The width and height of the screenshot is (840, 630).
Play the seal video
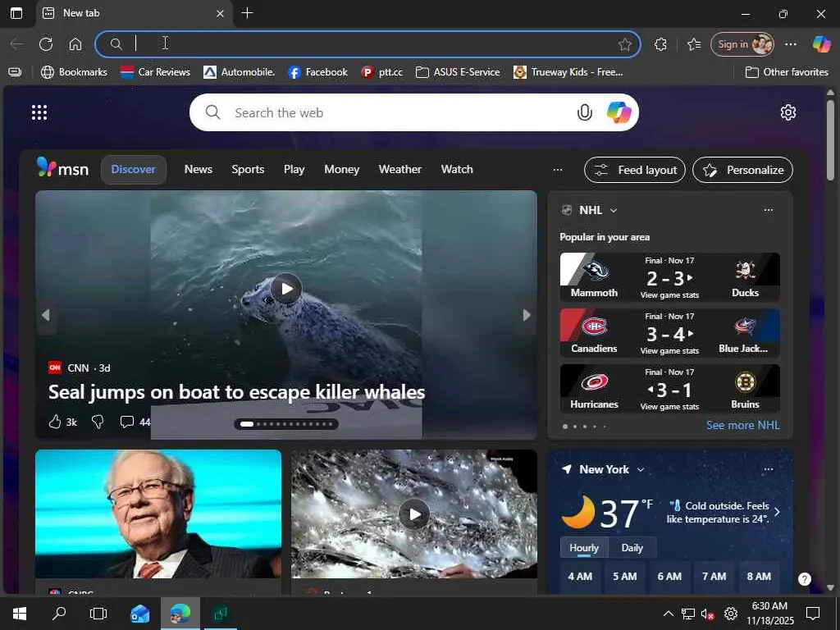(286, 289)
